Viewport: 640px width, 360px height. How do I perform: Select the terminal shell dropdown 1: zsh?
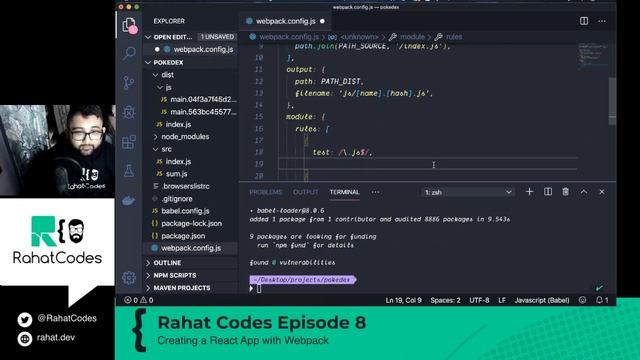(468, 192)
